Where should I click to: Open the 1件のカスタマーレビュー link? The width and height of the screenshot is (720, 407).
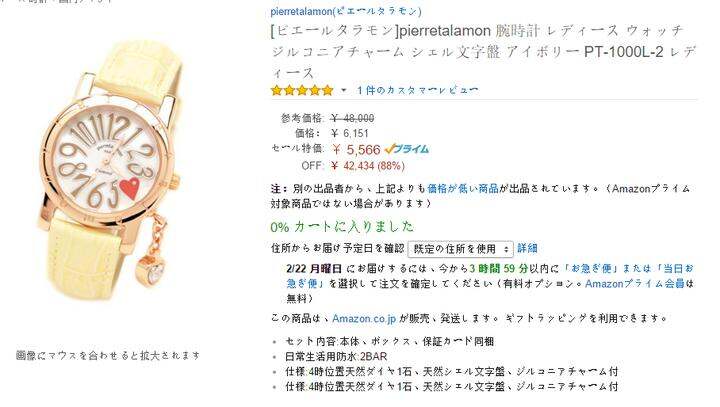[x=417, y=90]
